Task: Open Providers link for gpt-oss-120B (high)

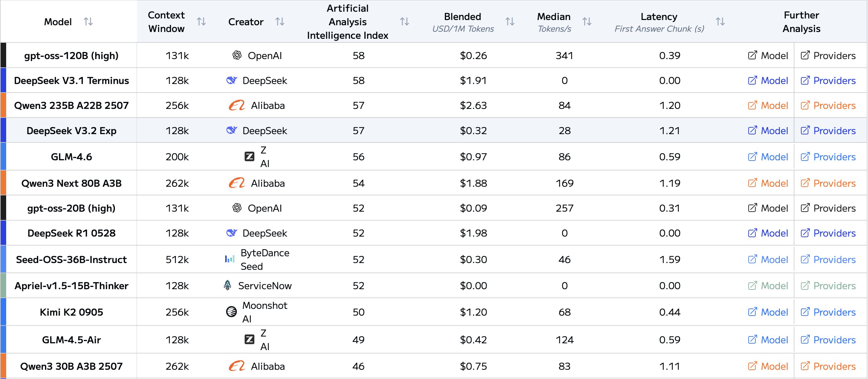Action: click(828, 56)
